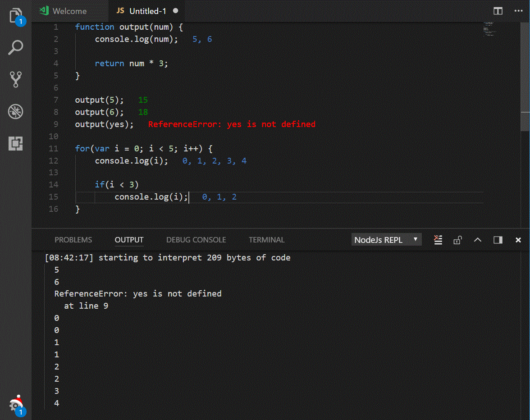Open the Run and Debug icon

16,112
